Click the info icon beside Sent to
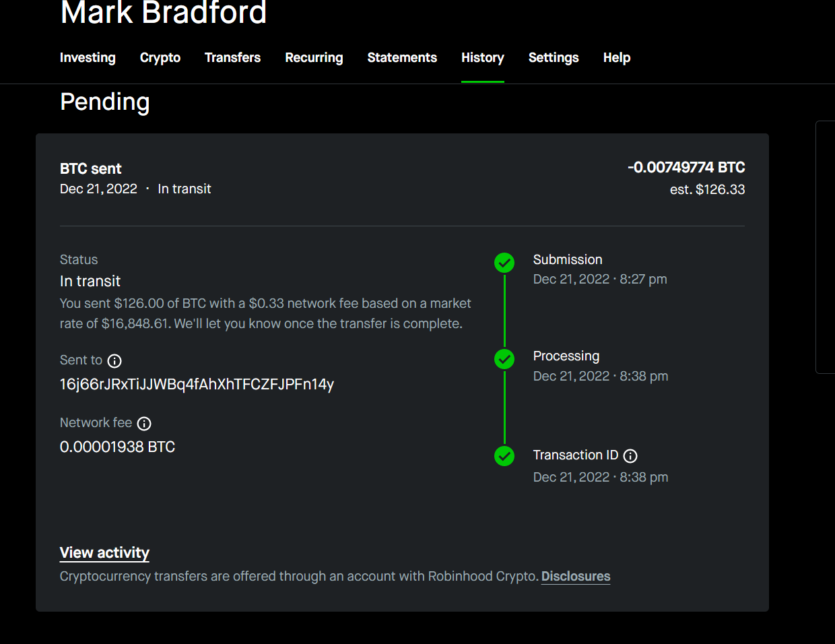 click(114, 361)
